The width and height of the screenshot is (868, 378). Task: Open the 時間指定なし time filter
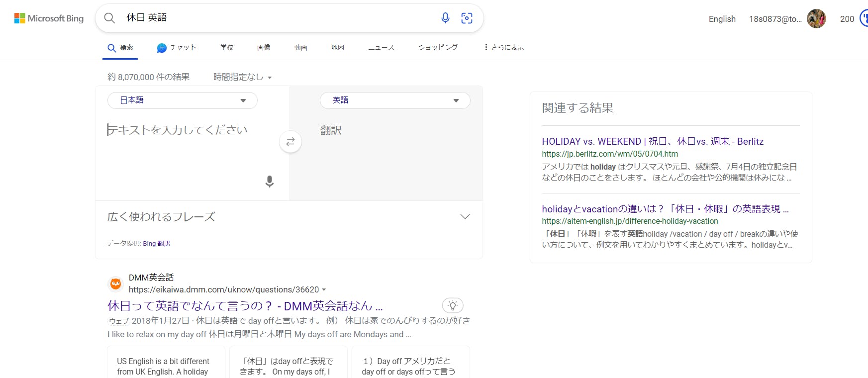[x=242, y=77]
